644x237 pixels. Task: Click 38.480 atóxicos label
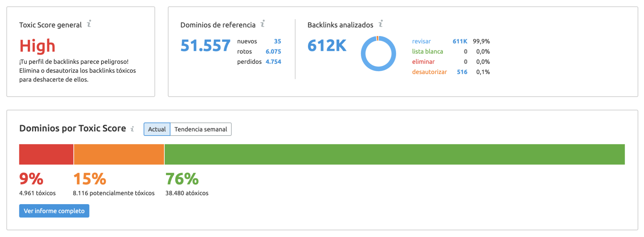point(187,193)
